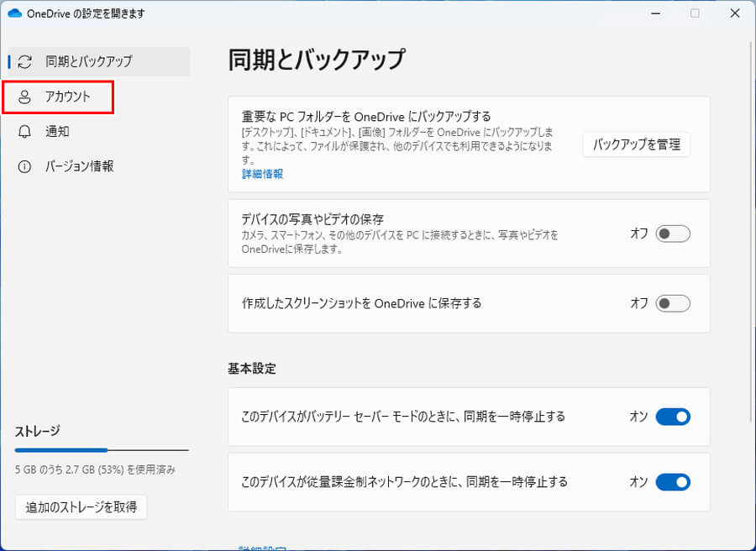
Task: Click the storage usage progress bar
Action: [x=102, y=450]
